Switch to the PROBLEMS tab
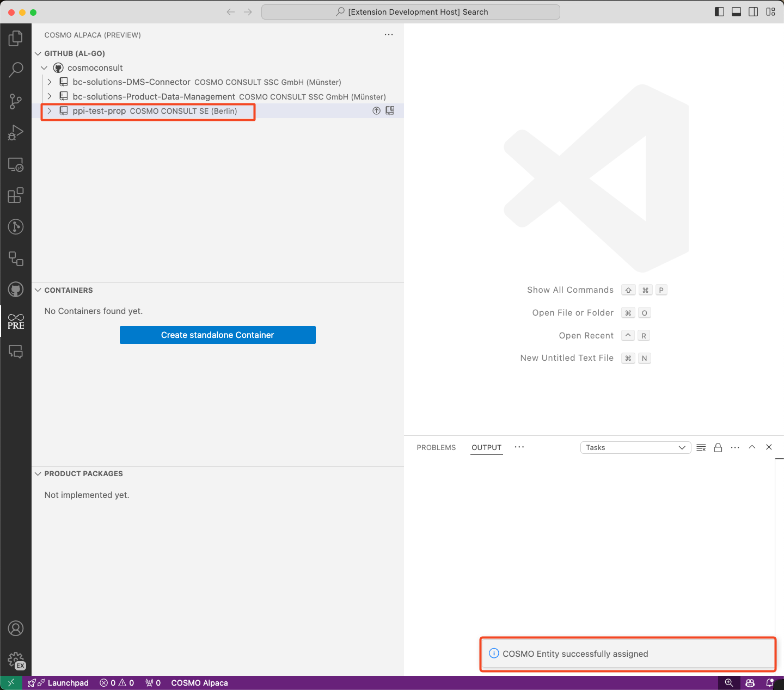Viewport: 784px width, 690px height. 436,447
